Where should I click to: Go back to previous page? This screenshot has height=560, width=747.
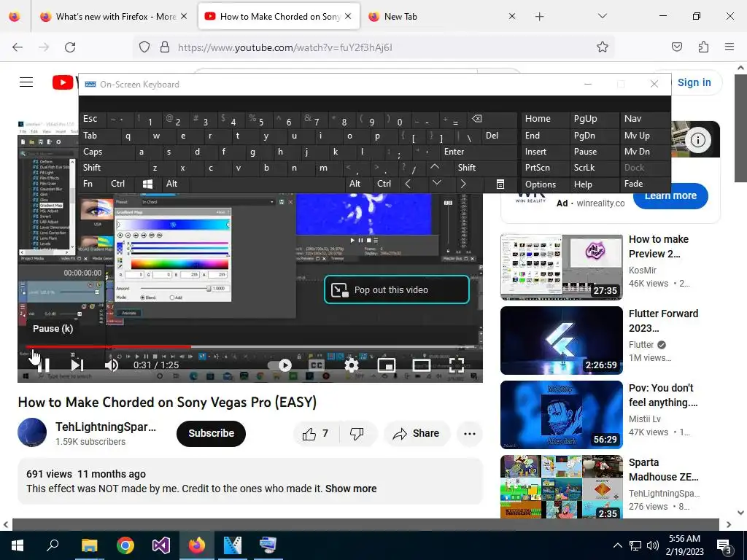[18, 47]
